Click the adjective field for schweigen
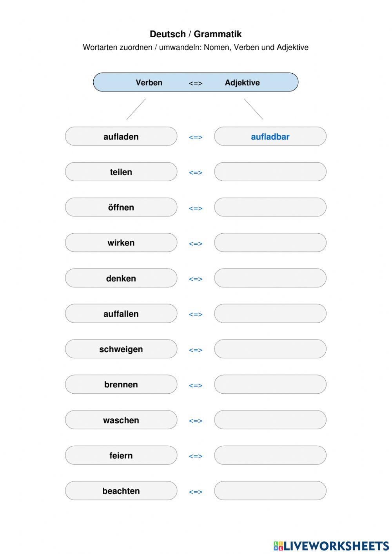 point(270,349)
